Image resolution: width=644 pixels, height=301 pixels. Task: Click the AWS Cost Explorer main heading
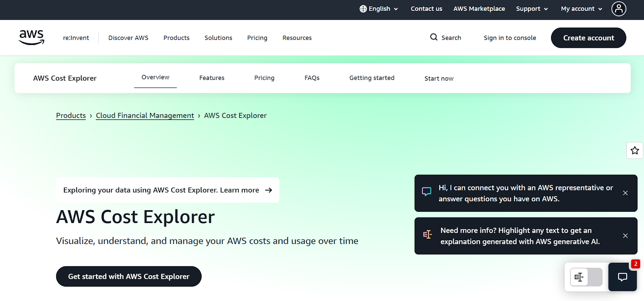pos(136,217)
